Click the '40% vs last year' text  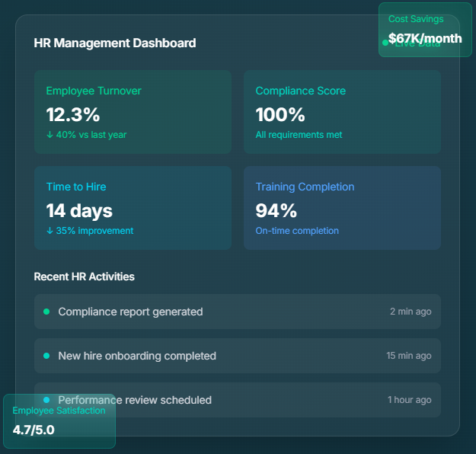91,135
